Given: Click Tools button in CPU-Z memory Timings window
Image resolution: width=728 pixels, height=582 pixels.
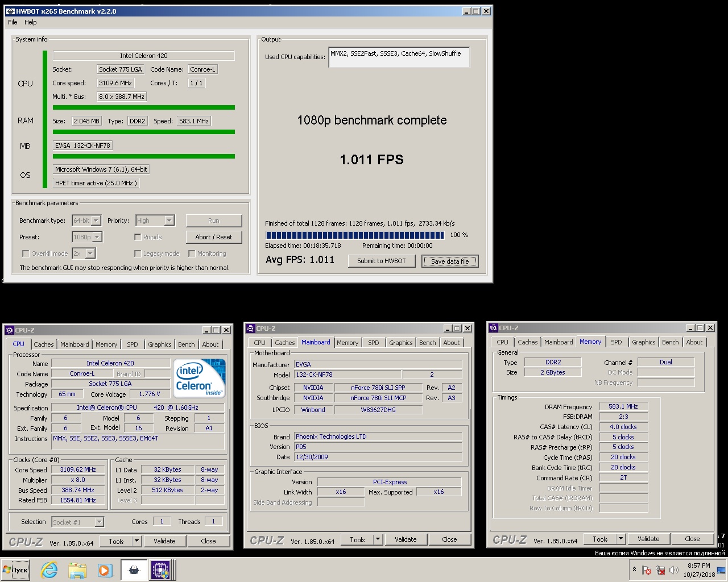Looking at the screenshot, I should pyautogui.click(x=601, y=539).
